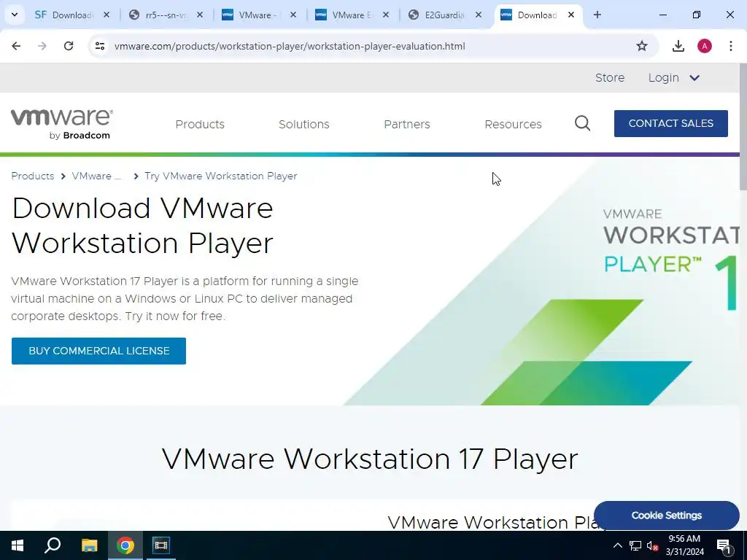This screenshot has width=747, height=560.
Task: Open the site search magnifier icon
Action: point(582,124)
